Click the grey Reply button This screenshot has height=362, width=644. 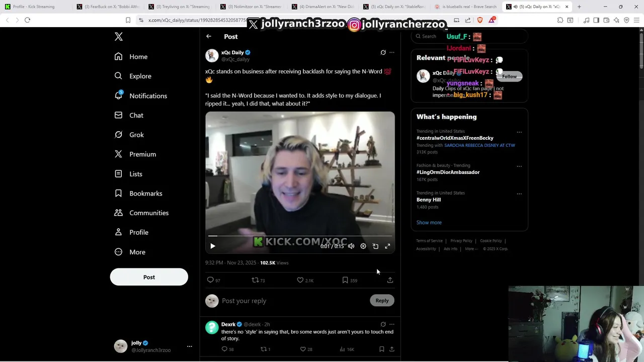pos(382,301)
